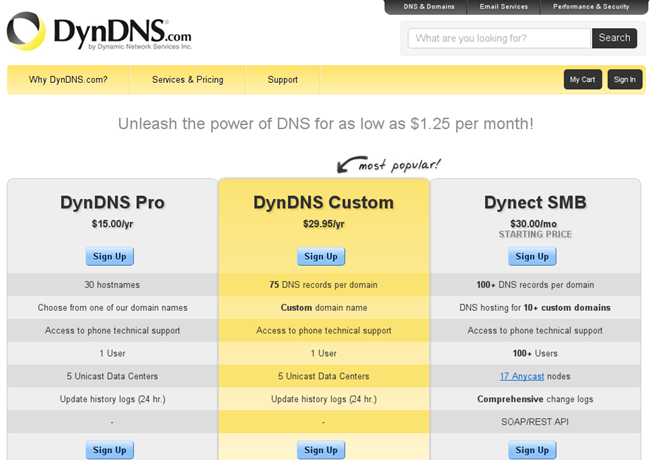The image size is (650, 460).
Task: Click 'Choose from one of our domain names'
Action: 112,307
